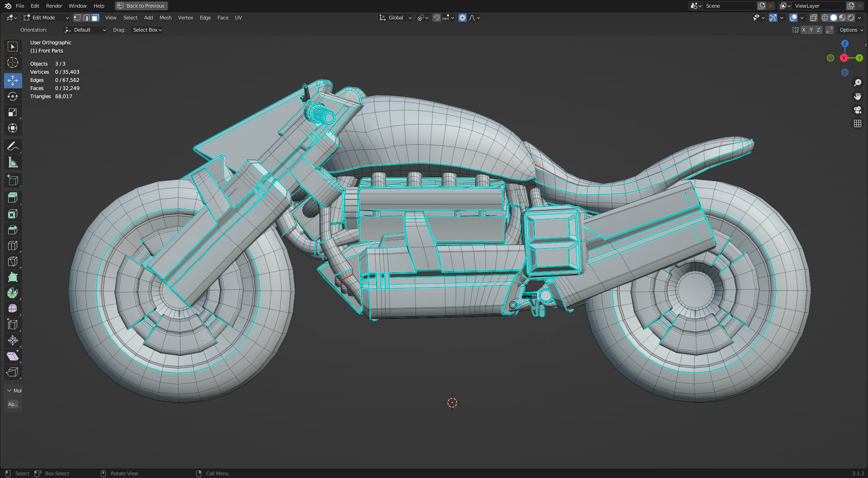Expand the Drag Select Box dropdown
Viewport: 868px width, 478px height.
pos(147,30)
